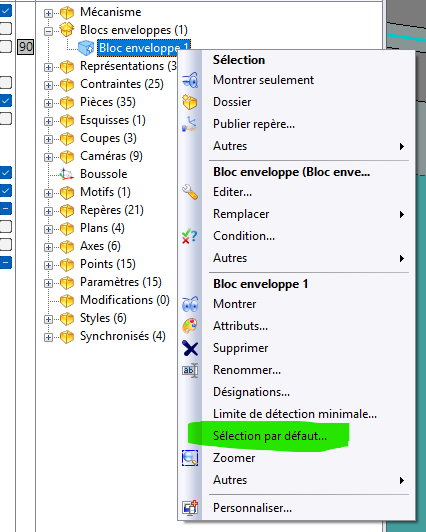Select the Points (15) tree label
Screen dimensions: 426x532
click(x=108, y=264)
